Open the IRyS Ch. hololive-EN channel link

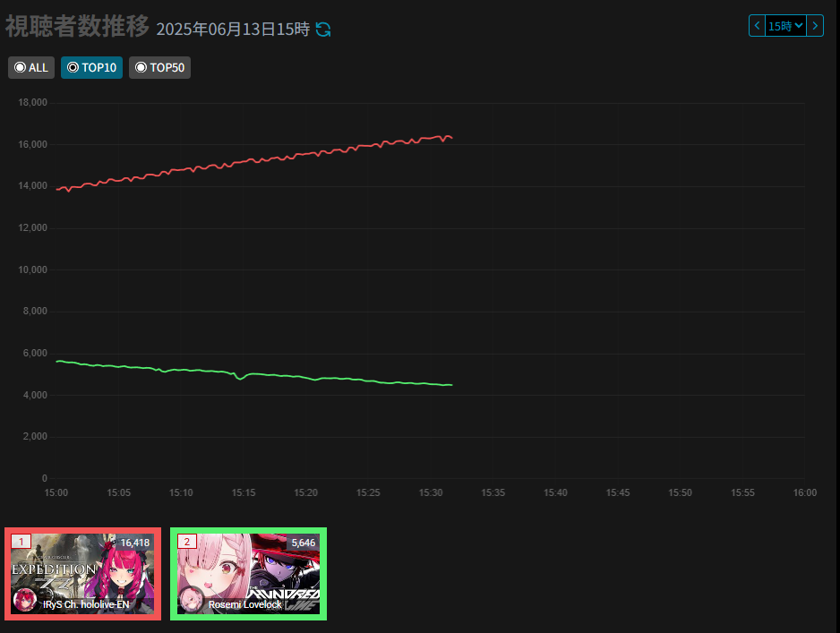click(86, 604)
